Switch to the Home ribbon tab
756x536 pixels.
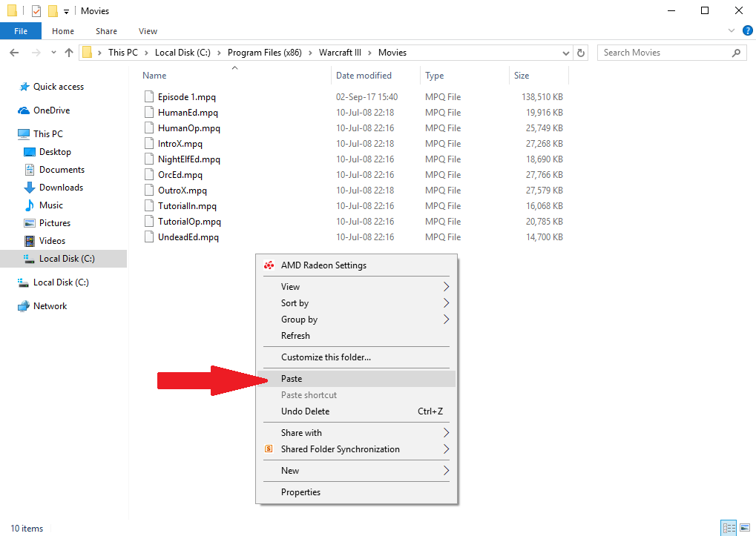63,31
